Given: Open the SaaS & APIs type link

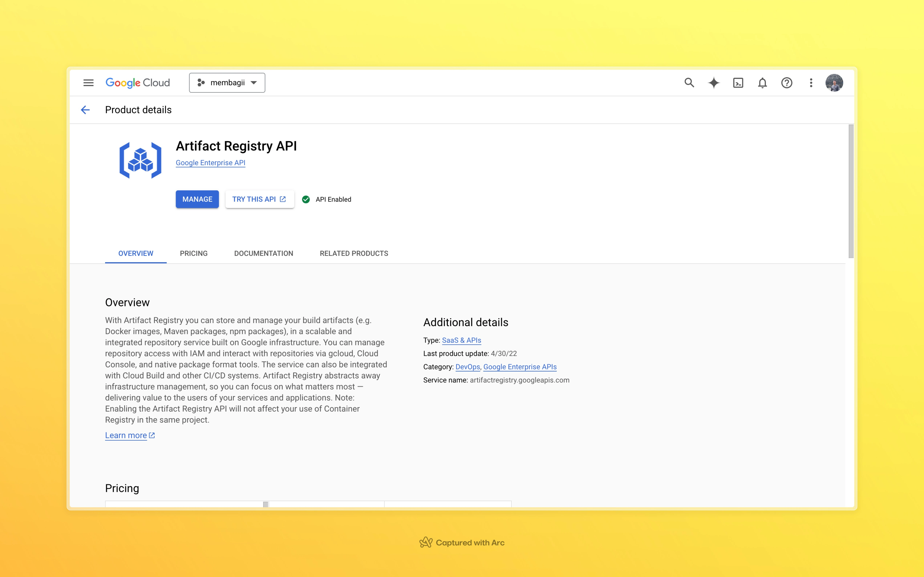Looking at the screenshot, I should pyautogui.click(x=461, y=340).
